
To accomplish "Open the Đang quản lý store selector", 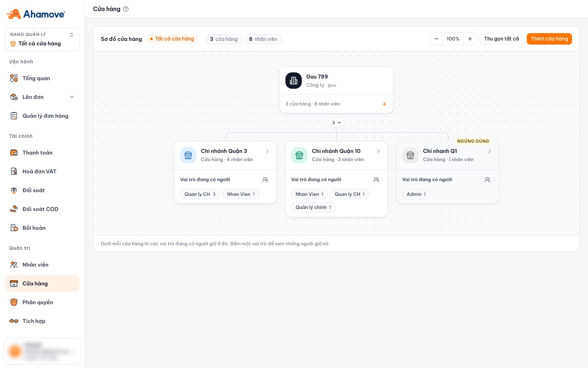I will 42,39.
